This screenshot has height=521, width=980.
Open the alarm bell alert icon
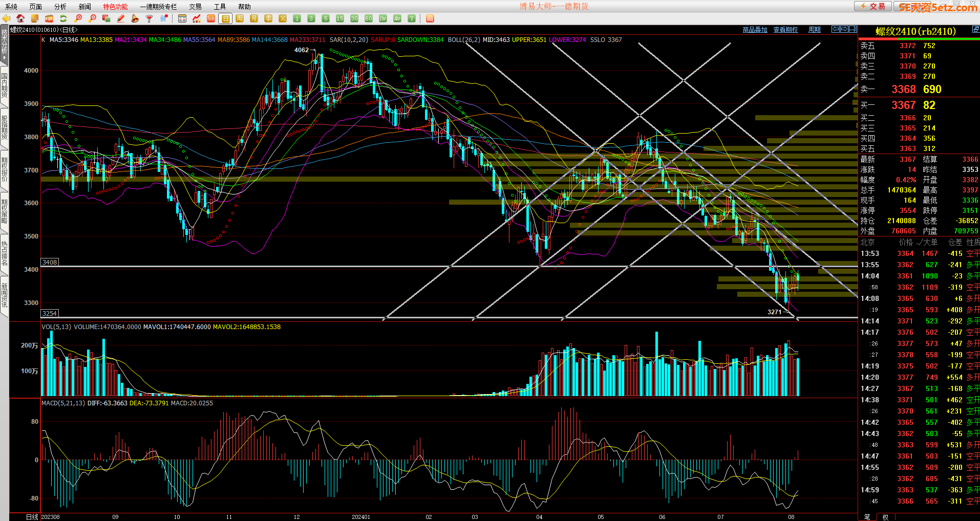click(x=135, y=18)
